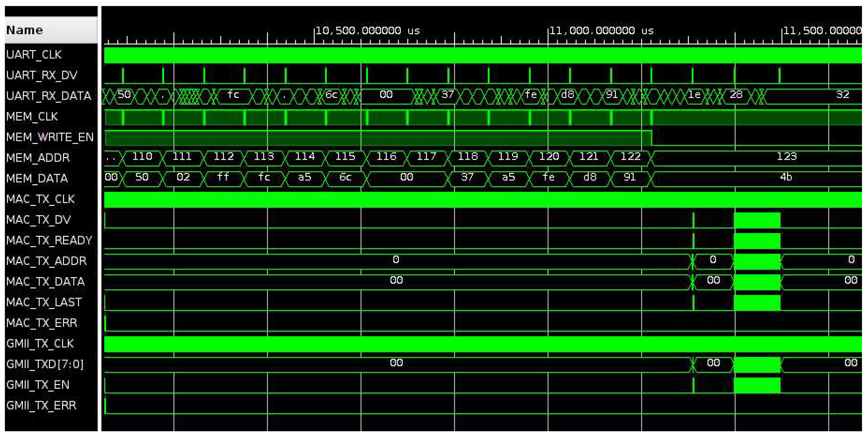Select the MEM_ADDR signal name
Image resolution: width=868 pixels, height=439 pixels.
click(38, 158)
